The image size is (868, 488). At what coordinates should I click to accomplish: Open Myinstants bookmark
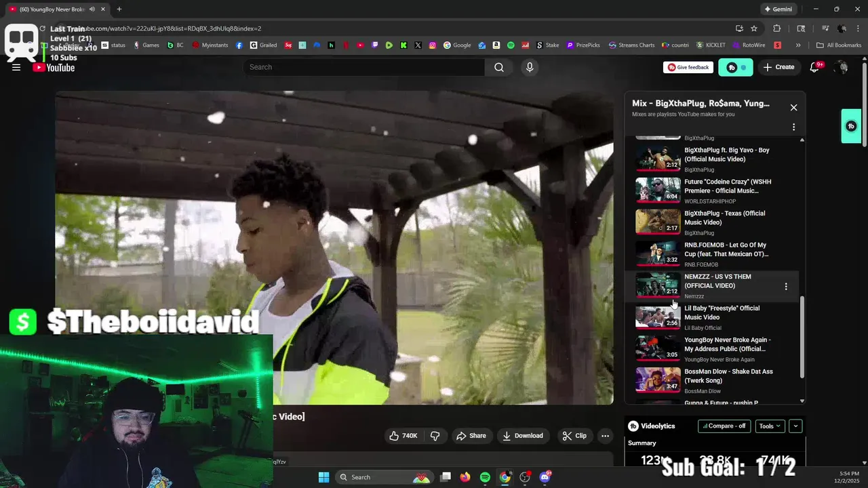pyautogui.click(x=210, y=45)
